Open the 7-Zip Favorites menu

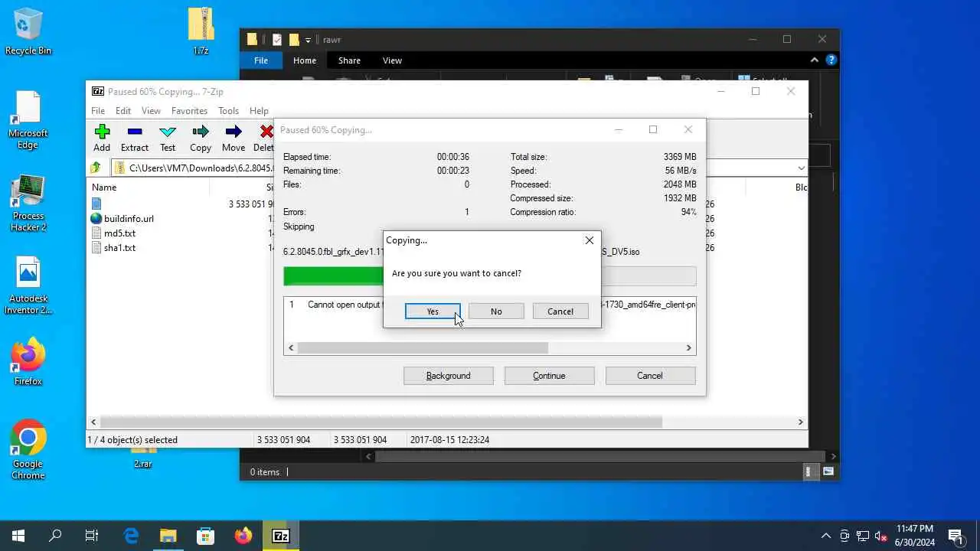click(189, 111)
